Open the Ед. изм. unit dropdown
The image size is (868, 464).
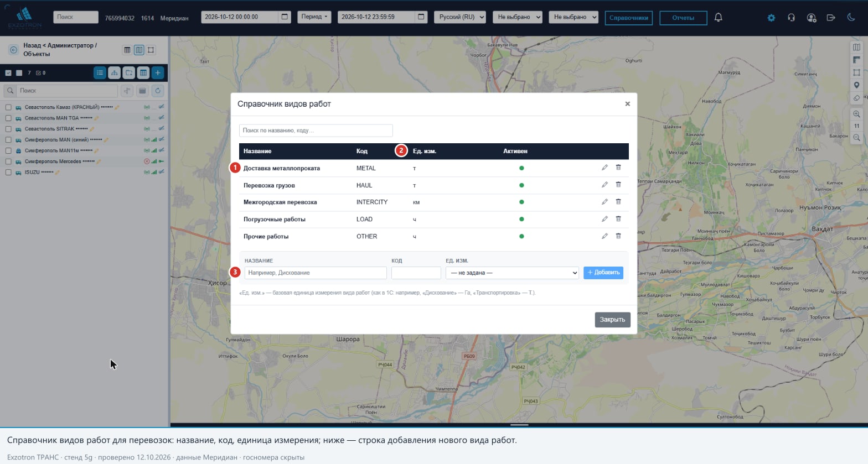[x=513, y=273]
